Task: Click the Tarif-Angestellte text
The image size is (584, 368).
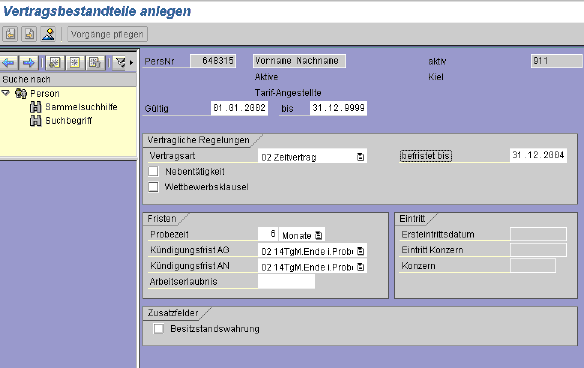Action: point(288,93)
